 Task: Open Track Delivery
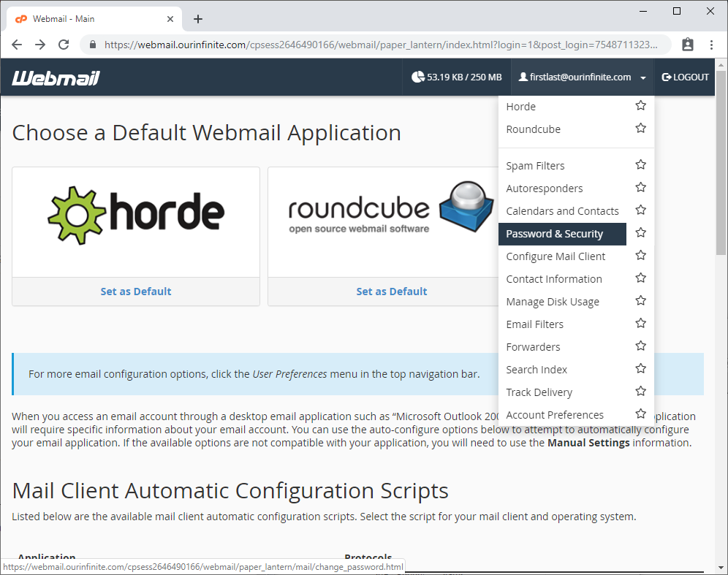pyautogui.click(x=539, y=392)
